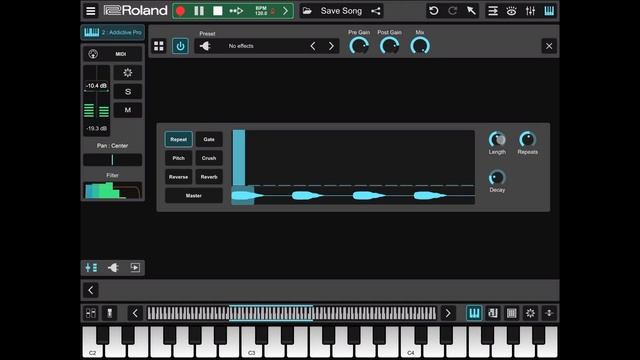The width and height of the screenshot is (640, 360).
Task: Close the effects panel with the X
Action: (x=549, y=46)
